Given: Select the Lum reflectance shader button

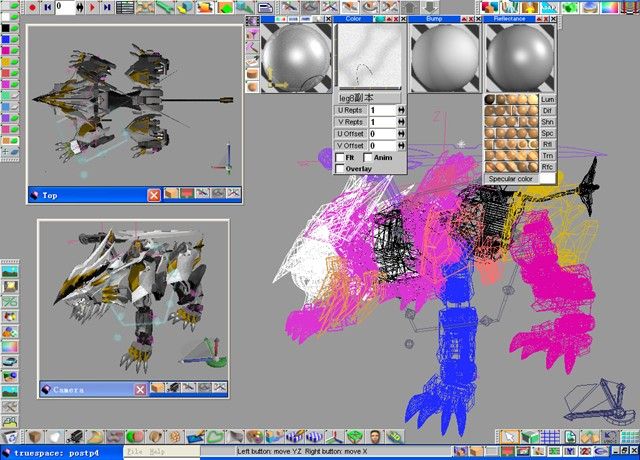Looking at the screenshot, I should pyautogui.click(x=548, y=100).
